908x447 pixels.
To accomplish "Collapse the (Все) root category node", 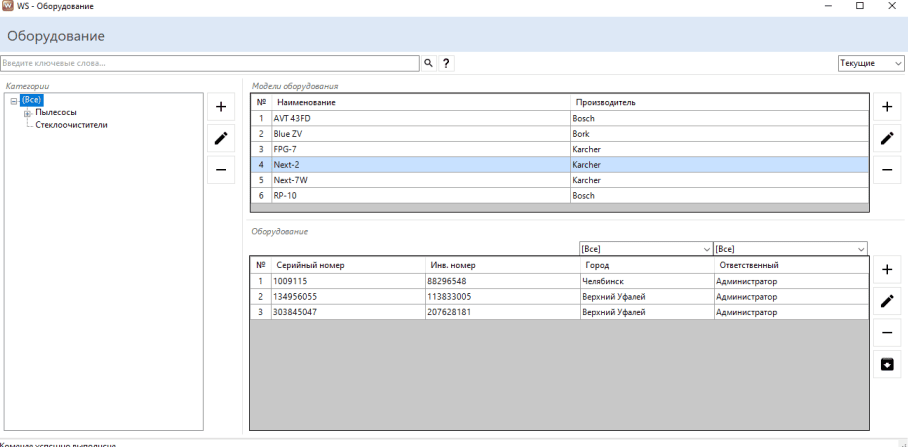I will (13, 100).
